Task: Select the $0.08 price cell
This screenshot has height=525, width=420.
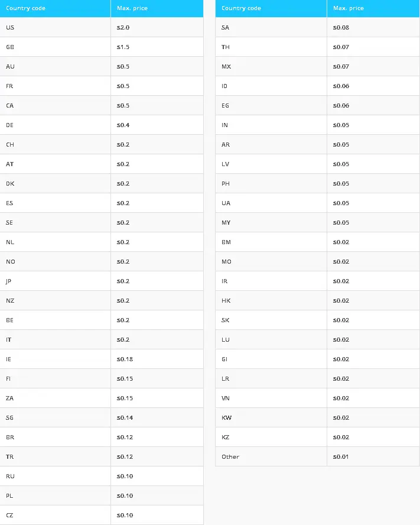Action: pyautogui.click(x=373, y=27)
